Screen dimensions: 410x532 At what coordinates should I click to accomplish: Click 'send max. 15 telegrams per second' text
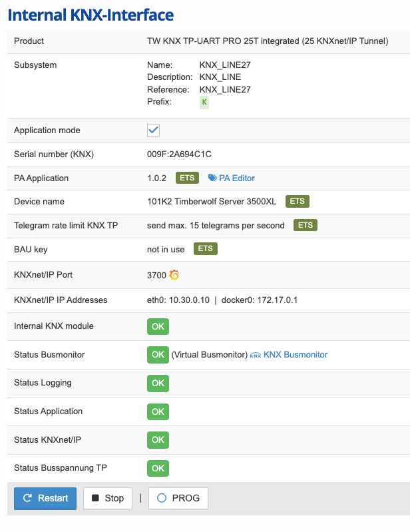pyautogui.click(x=216, y=225)
